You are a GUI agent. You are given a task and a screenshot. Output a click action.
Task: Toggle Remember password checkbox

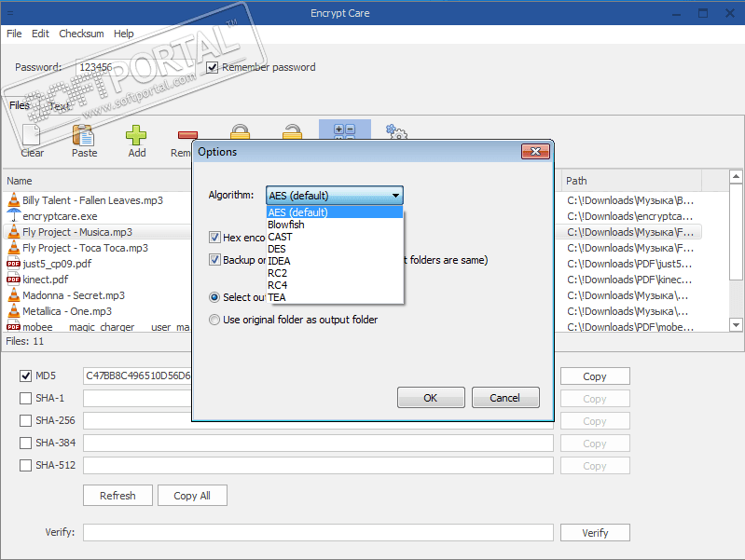tap(212, 67)
